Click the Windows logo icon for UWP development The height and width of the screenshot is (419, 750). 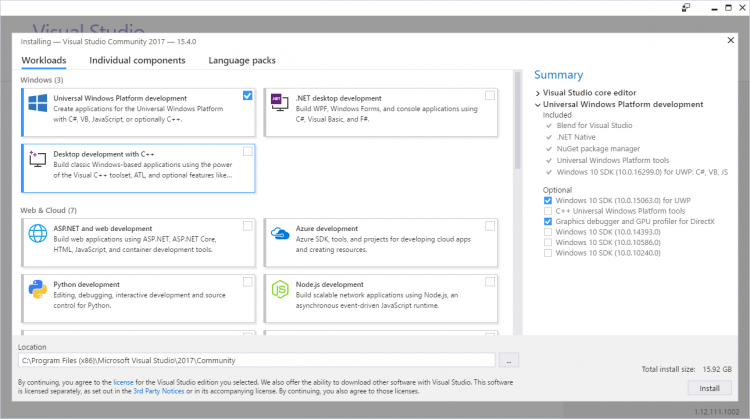pyautogui.click(x=38, y=103)
